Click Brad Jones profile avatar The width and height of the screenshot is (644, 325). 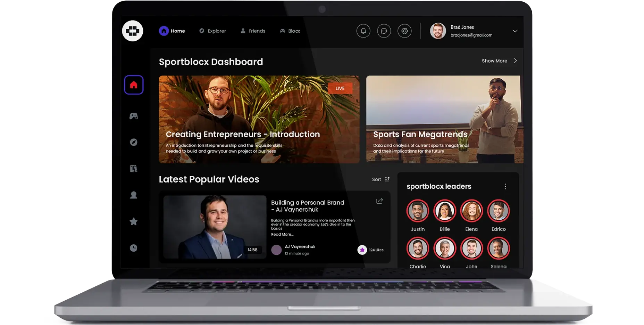(x=438, y=31)
